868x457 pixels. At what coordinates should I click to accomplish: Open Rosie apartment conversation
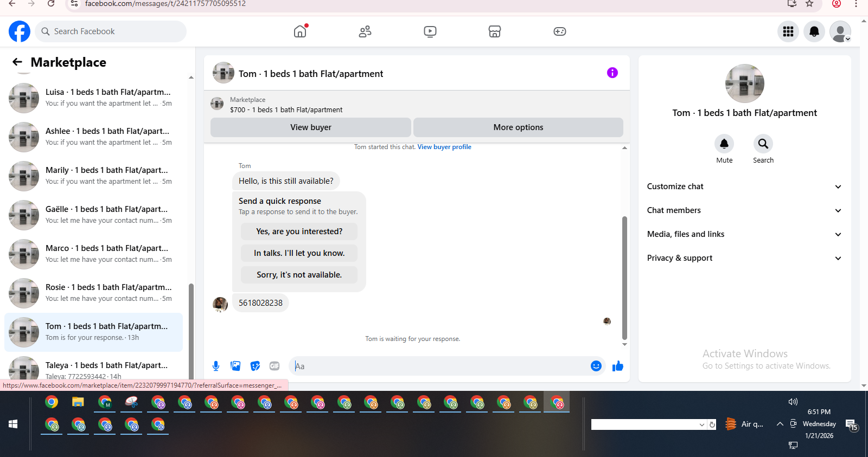[93, 293]
